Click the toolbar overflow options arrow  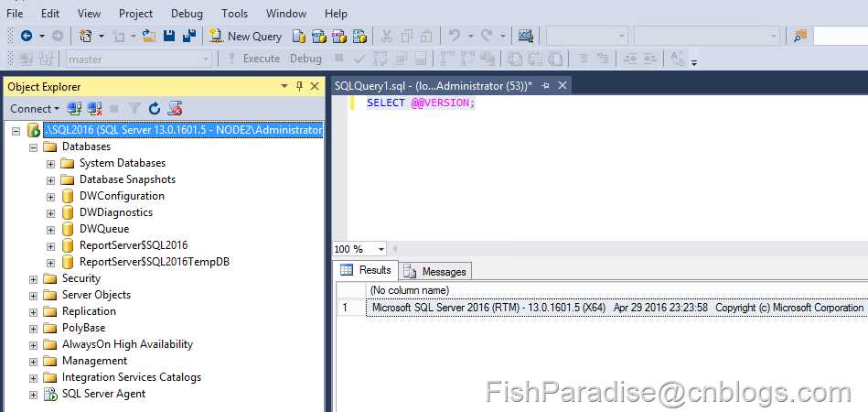pos(694,62)
